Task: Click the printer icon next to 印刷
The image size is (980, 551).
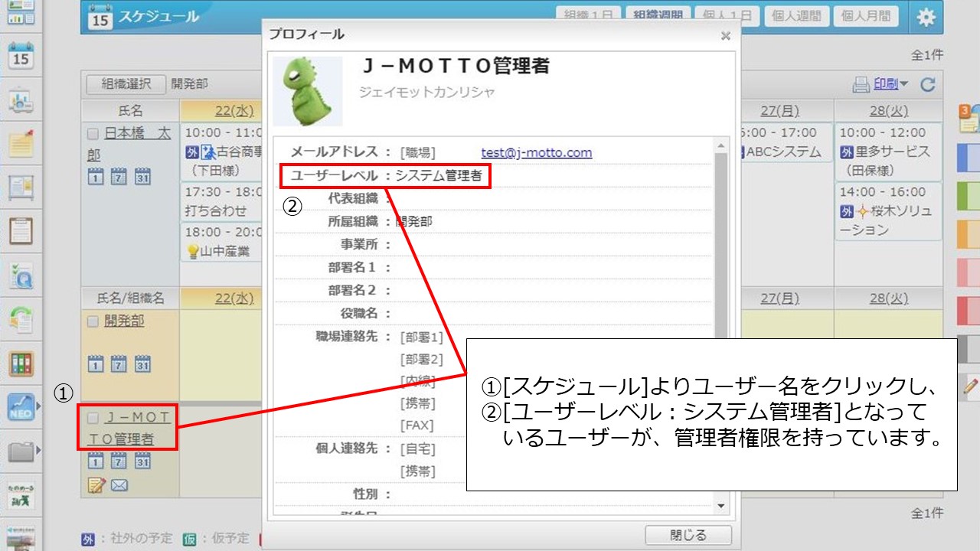Action: [x=861, y=85]
